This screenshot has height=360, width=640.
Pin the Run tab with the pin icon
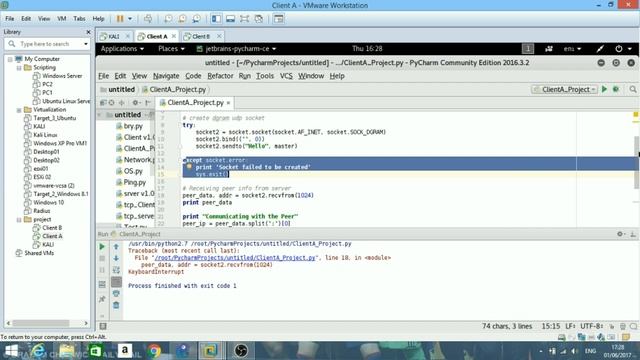coord(102,299)
